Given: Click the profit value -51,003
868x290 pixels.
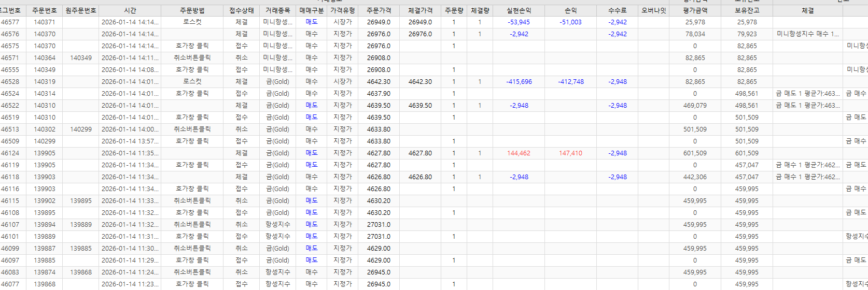Looking at the screenshot, I should pyautogui.click(x=571, y=22).
